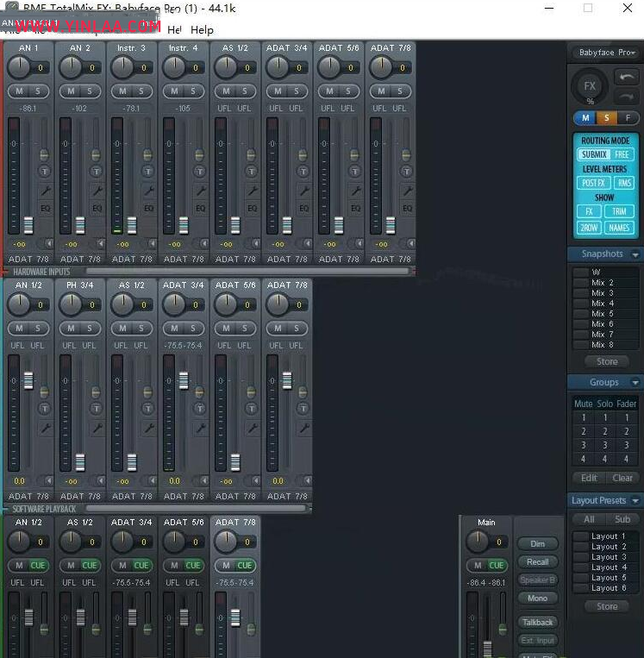The width and height of the screenshot is (644, 658).
Task: Click the global Solo S button
Action: (606, 118)
